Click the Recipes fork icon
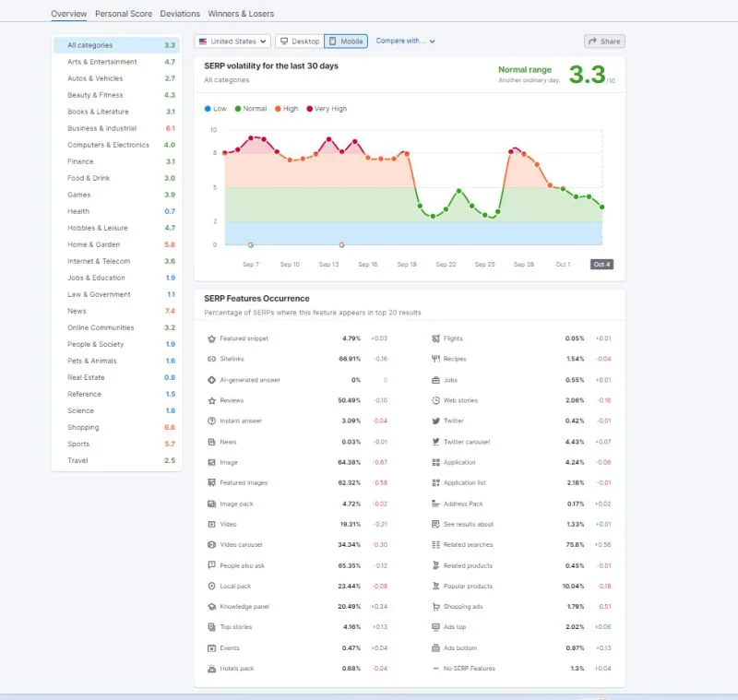This screenshot has height=700, width=738. click(x=435, y=359)
